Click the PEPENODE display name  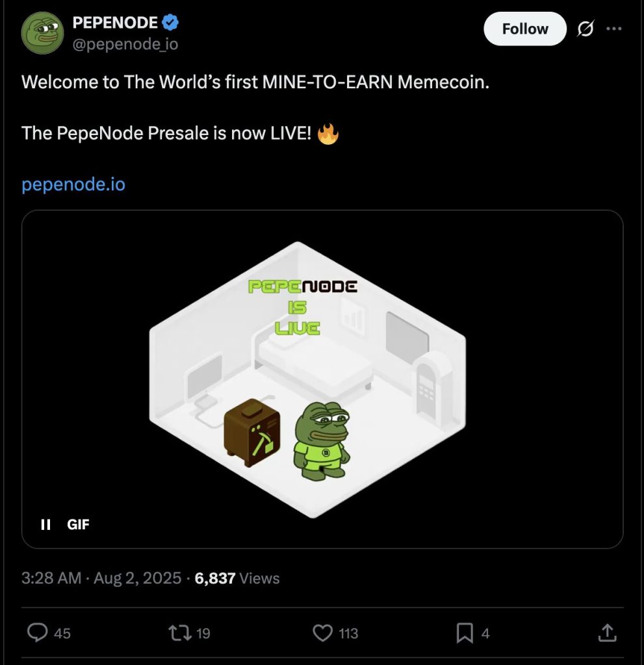(115, 23)
